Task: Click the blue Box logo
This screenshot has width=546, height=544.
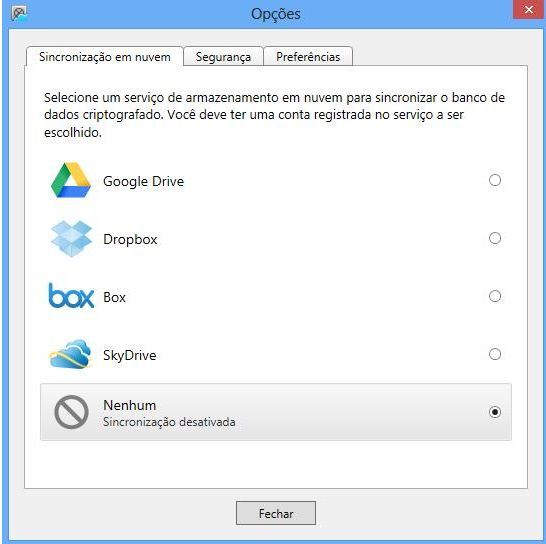Action: [71, 296]
